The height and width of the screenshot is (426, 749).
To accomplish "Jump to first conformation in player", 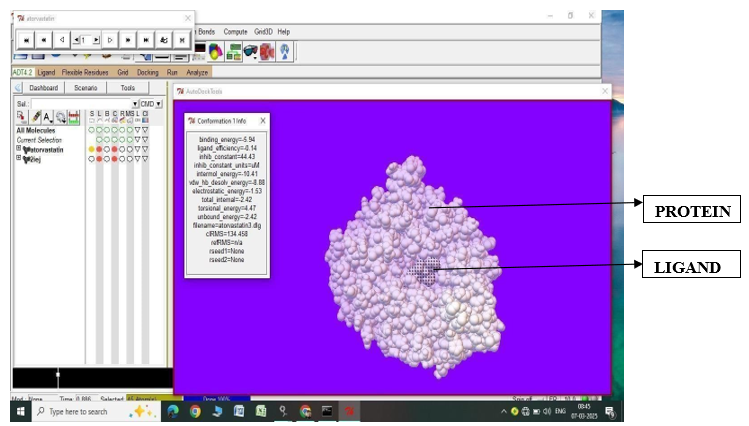I will point(26,39).
